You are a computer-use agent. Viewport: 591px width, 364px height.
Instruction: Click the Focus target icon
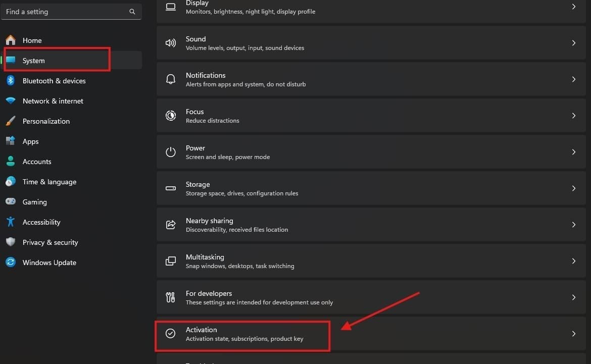pyautogui.click(x=171, y=116)
